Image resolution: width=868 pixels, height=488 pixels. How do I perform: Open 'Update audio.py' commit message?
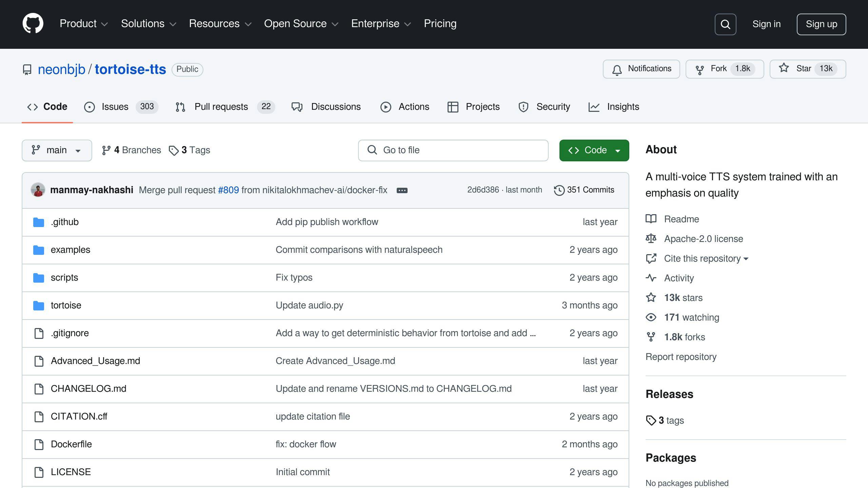point(309,305)
